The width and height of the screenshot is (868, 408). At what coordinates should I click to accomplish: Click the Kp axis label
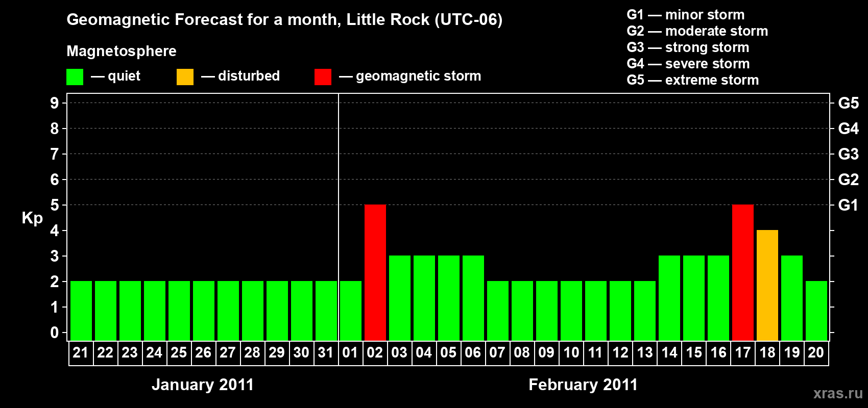click(x=32, y=218)
